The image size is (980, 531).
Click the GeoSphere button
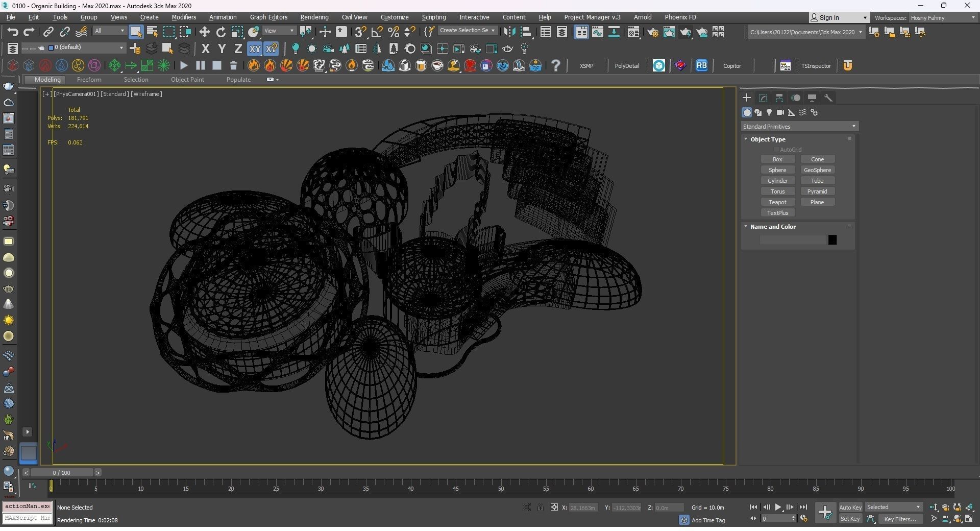[817, 170]
